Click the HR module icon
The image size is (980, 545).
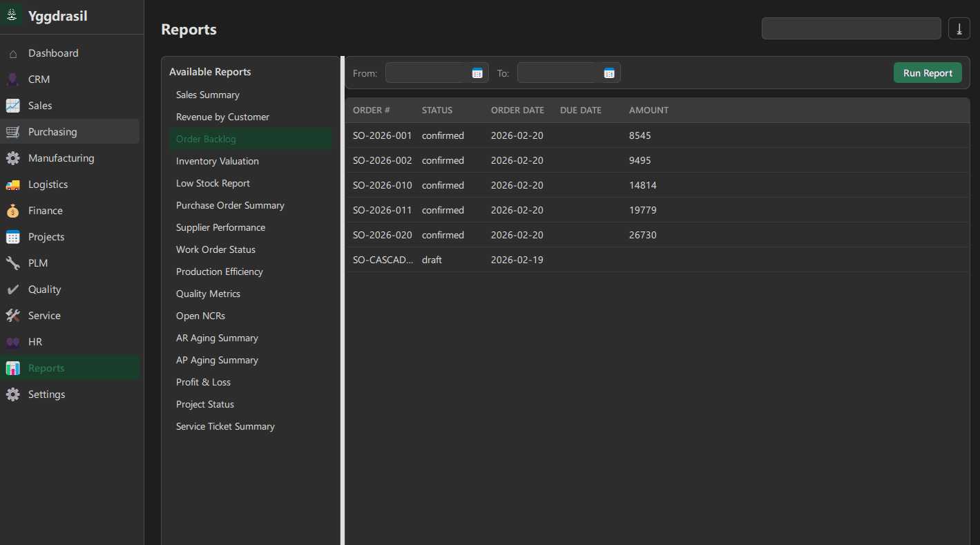click(12, 341)
